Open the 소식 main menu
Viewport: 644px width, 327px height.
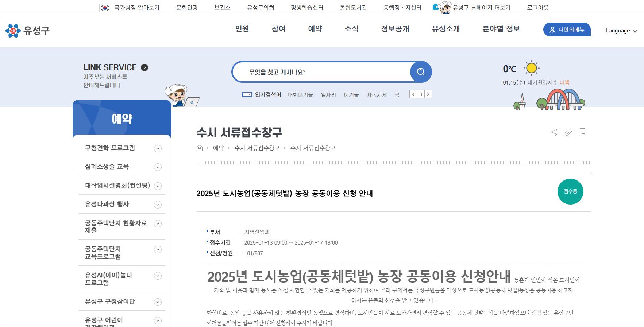coord(351,29)
